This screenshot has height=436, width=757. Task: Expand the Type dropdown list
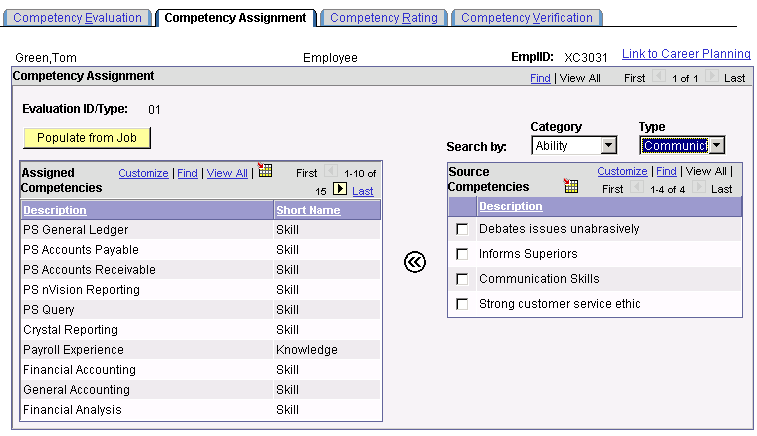pos(682,145)
